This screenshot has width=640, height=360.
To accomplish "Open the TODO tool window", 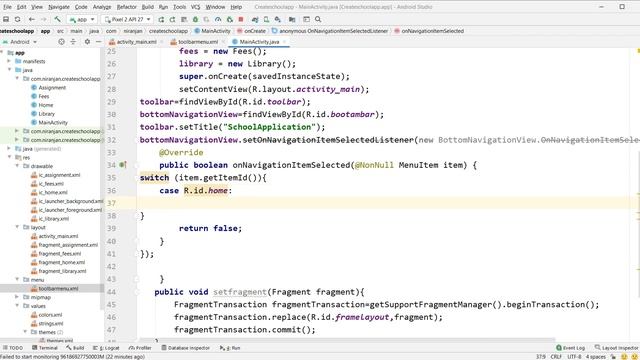I will [13, 348].
